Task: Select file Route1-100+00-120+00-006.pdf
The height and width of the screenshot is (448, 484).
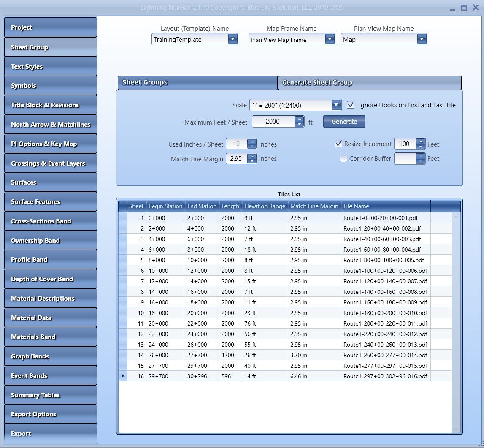Action: 385,271
